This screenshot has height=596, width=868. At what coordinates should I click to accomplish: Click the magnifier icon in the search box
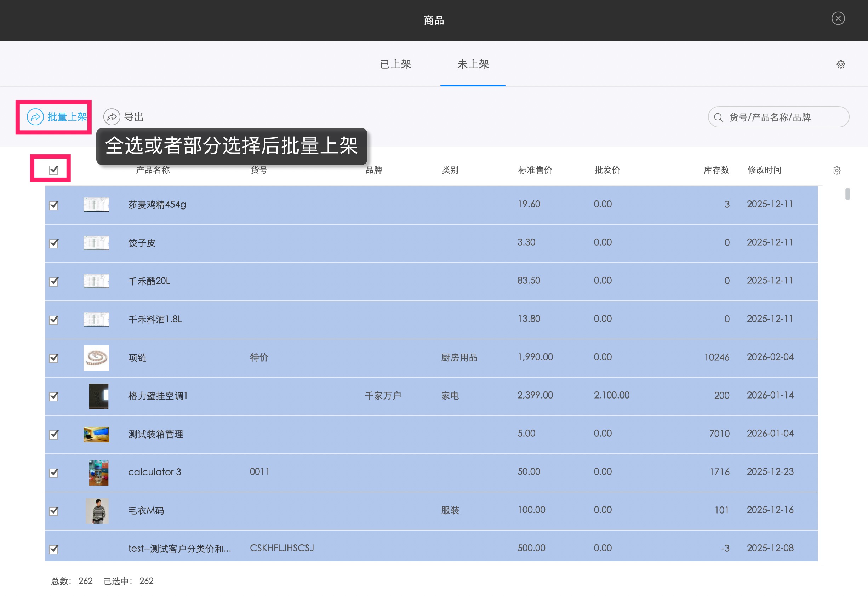tap(719, 117)
